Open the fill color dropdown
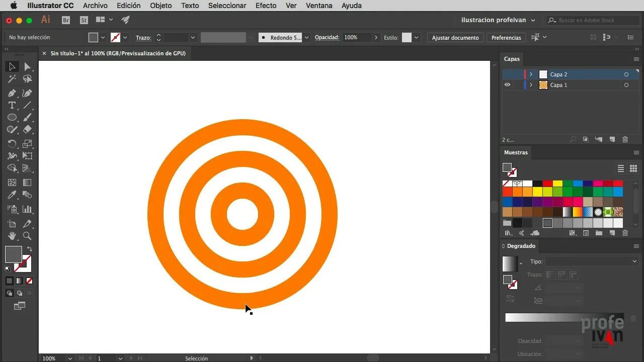The height and width of the screenshot is (362, 644). click(x=103, y=37)
